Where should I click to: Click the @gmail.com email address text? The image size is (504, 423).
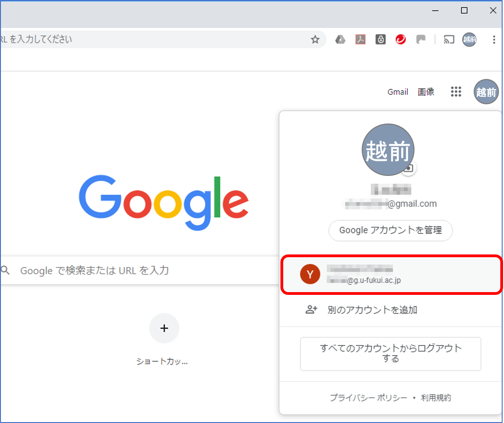coord(391,204)
